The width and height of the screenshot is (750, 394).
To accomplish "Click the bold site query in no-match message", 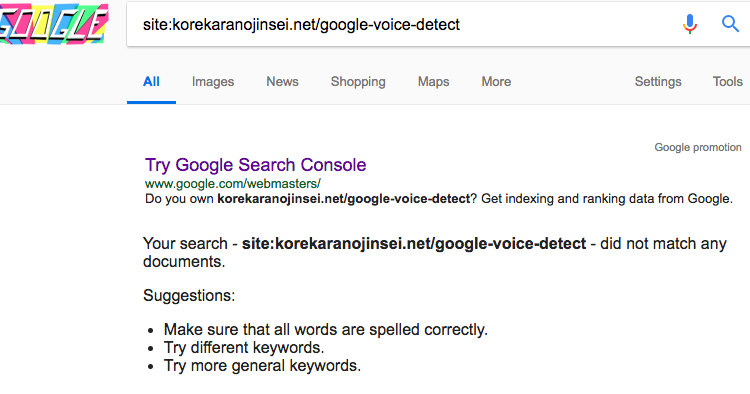I will [414, 244].
